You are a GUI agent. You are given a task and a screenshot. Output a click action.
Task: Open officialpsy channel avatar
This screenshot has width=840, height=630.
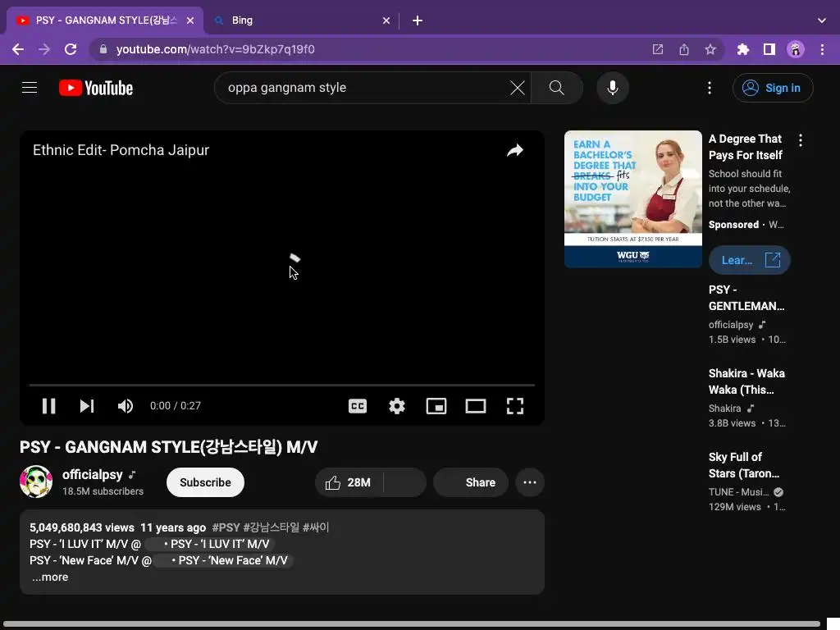(36, 482)
